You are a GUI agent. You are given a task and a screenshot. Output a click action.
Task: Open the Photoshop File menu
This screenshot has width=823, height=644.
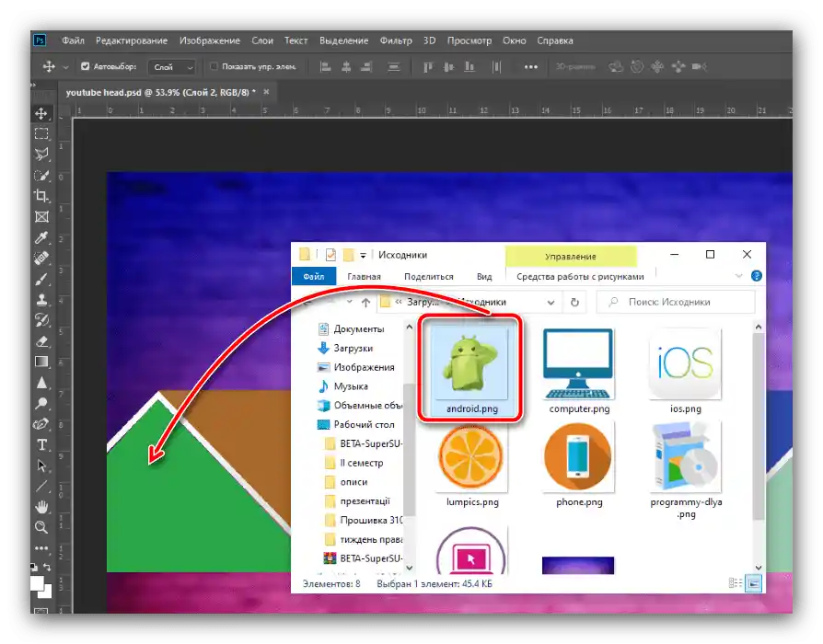coord(73,40)
